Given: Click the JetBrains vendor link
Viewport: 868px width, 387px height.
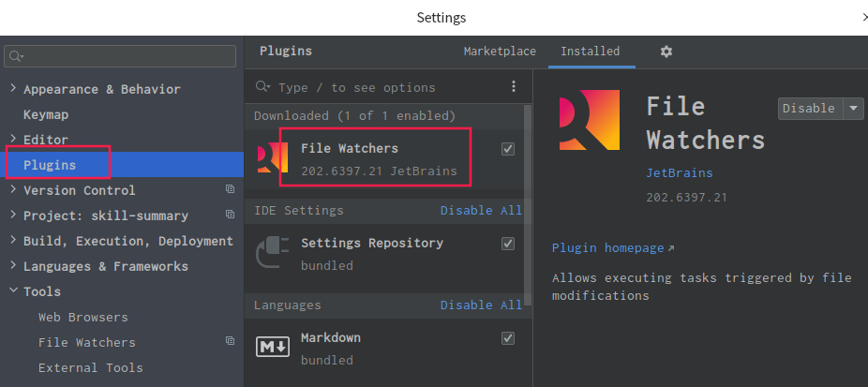Looking at the screenshot, I should (x=680, y=172).
